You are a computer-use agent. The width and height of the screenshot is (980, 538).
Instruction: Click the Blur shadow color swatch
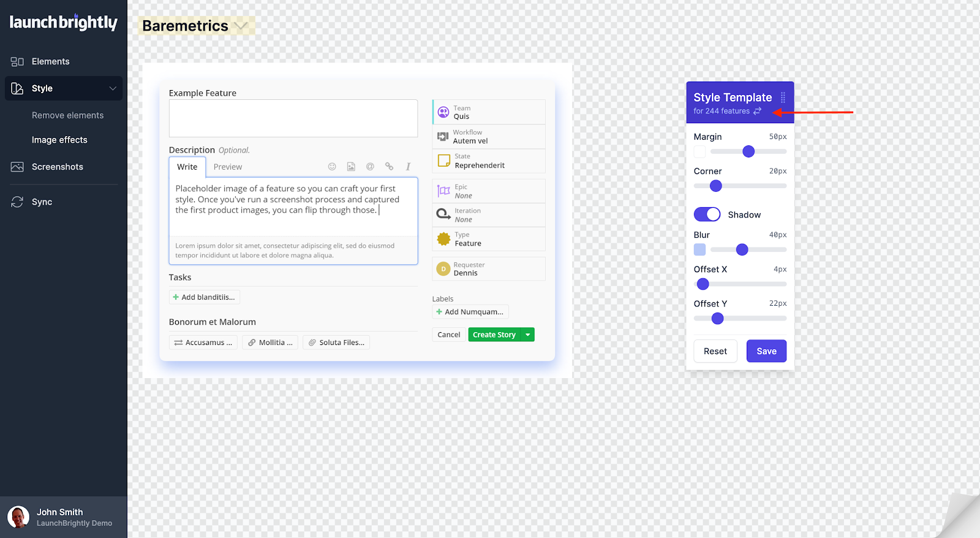click(699, 249)
